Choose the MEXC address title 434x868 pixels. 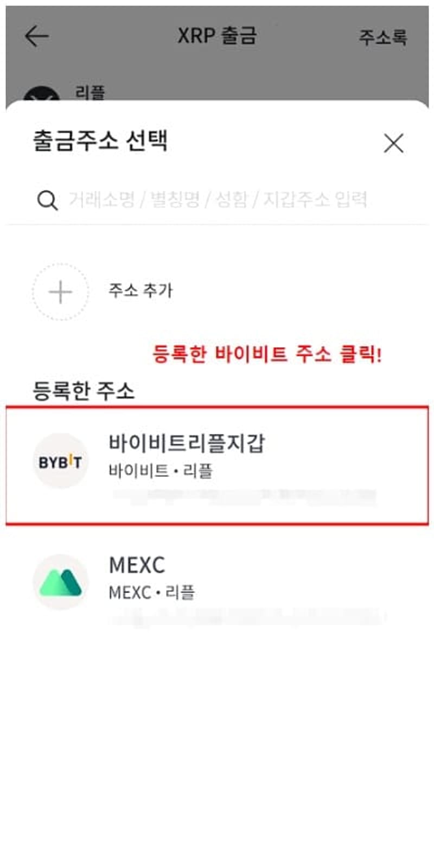pyautogui.click(x=137, y=565)
